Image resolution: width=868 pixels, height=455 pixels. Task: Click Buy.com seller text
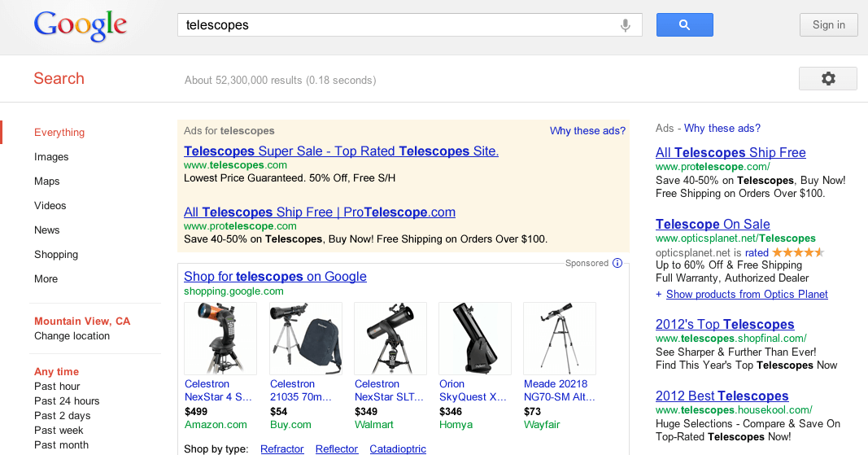tap(290, 425)
